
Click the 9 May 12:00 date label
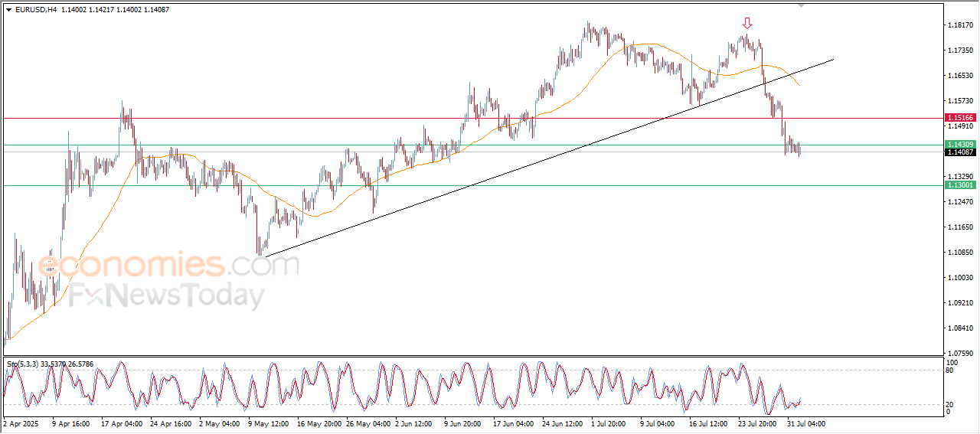click(267, 423)
